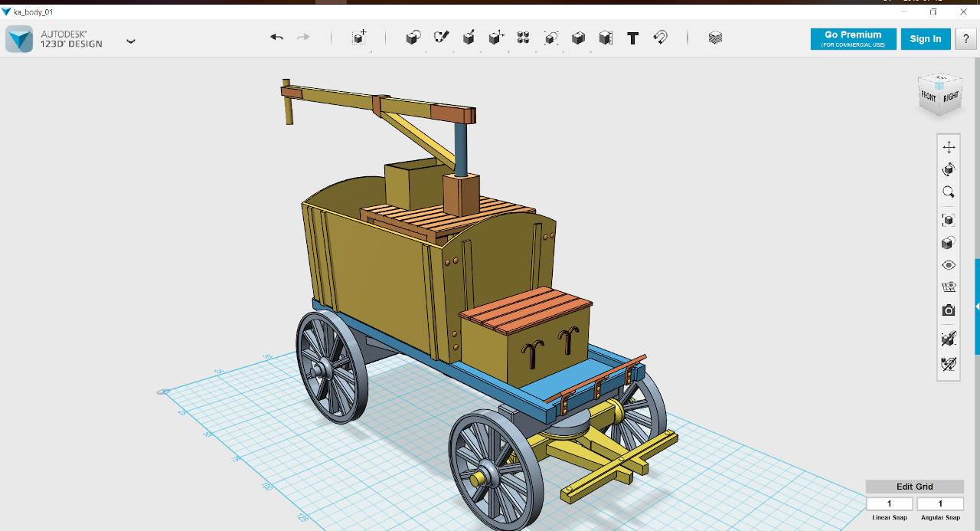Click the RIGHT face of view cube
Viewport: 980px width, 531px height.
point(951,98)
